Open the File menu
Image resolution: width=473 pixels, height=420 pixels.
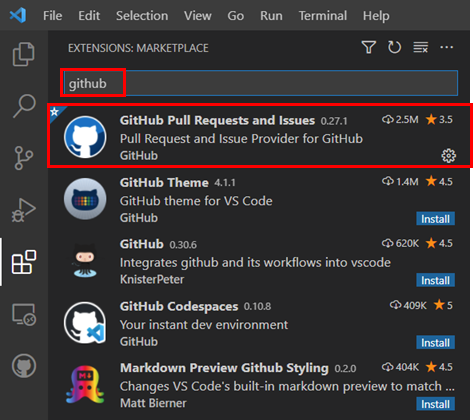(x=53, y=16)
